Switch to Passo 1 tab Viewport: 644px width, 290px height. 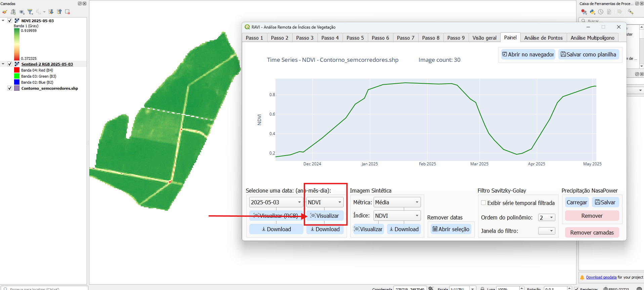pyautogui.click(x=254, y=38)
